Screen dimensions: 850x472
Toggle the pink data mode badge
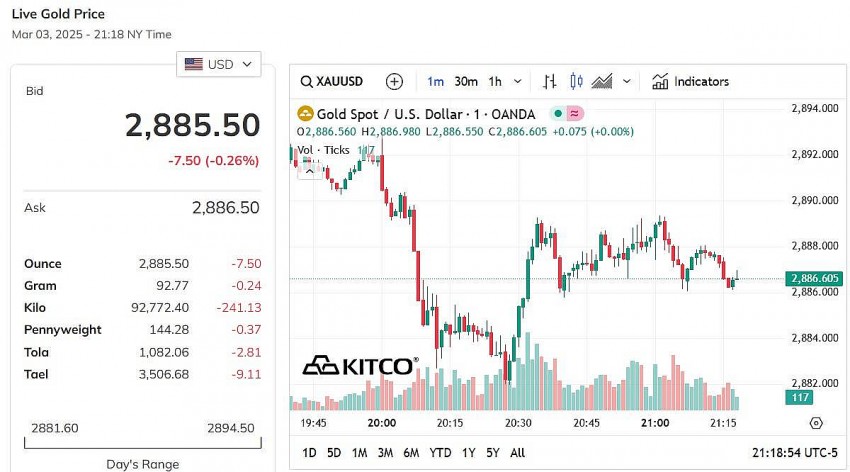point(575,114)
